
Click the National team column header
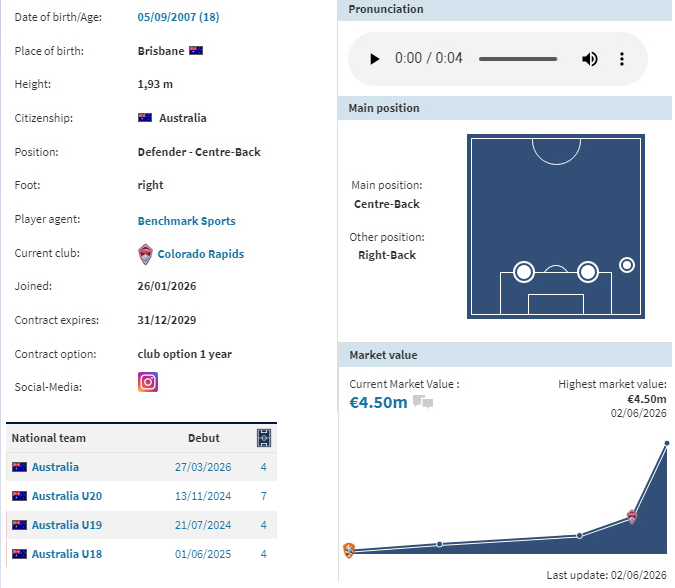coord(49,438)
